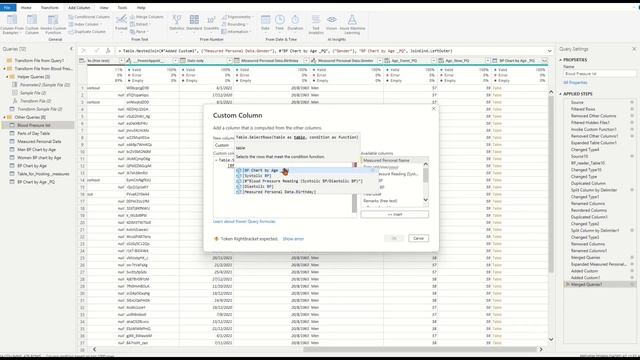Click the Cancel button in Custom Column dialog
Viewport: 640px width, 360px height.
tap(418, 238)
